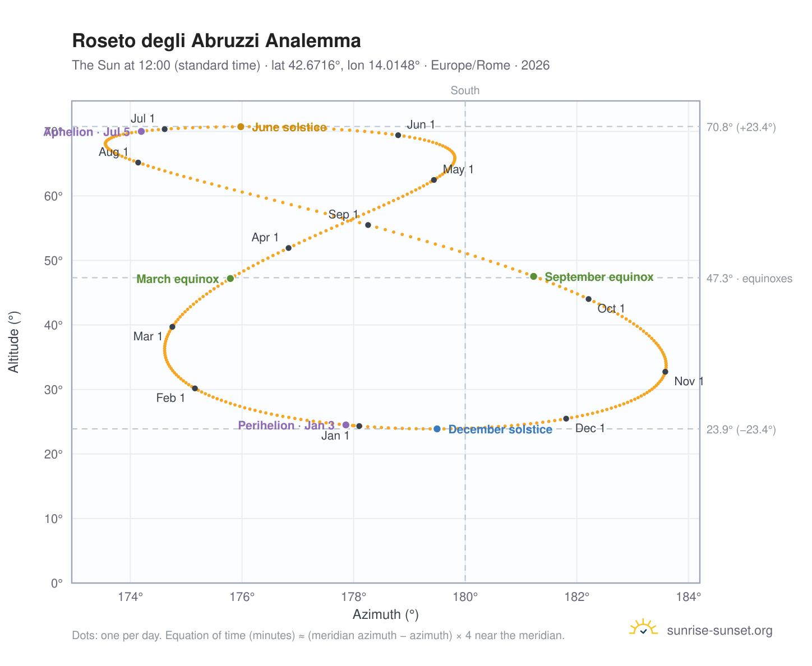Click the 'December solstice' label text
The height and width of the screenshot is (666, 812).
point(501,429)
